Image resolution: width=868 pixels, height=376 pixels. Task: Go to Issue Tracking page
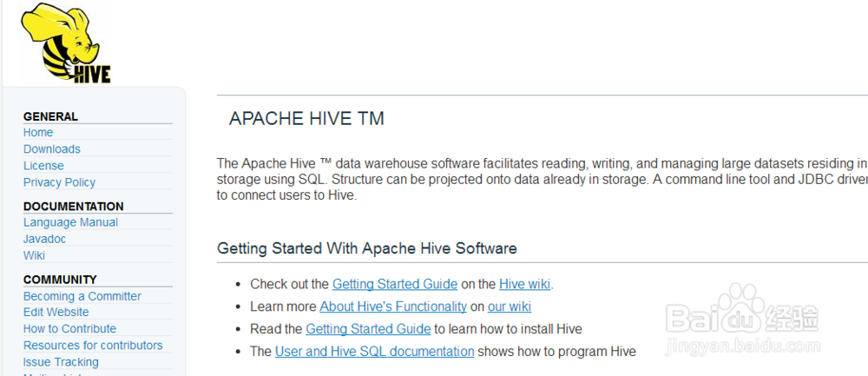(61, 361)
